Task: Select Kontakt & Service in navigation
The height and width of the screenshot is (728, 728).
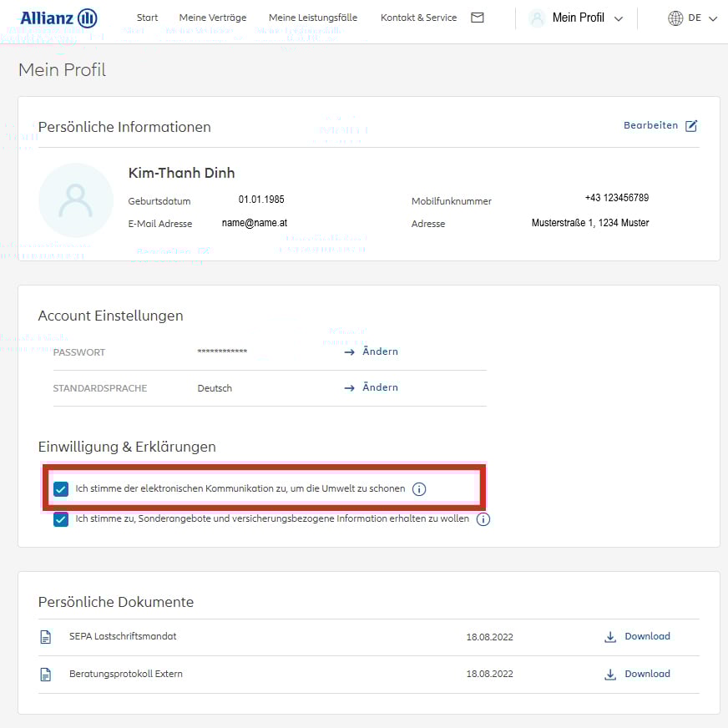Action: click(x=418, y=18)
